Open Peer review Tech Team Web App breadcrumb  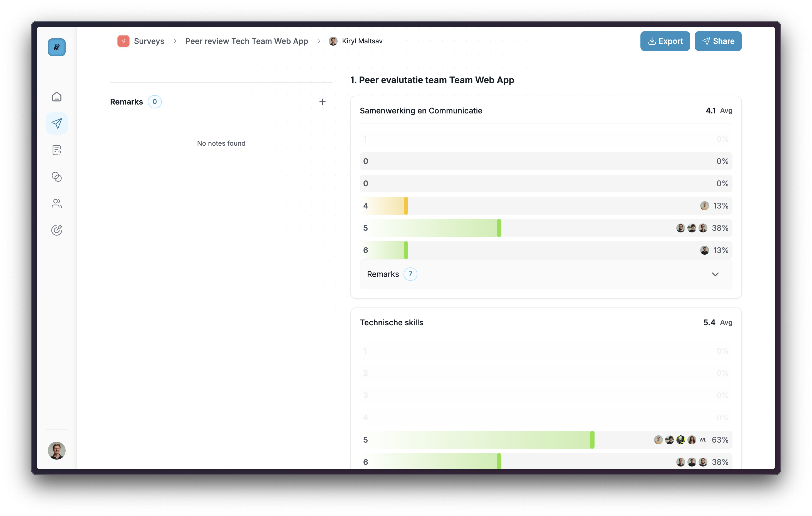(246, 41)
